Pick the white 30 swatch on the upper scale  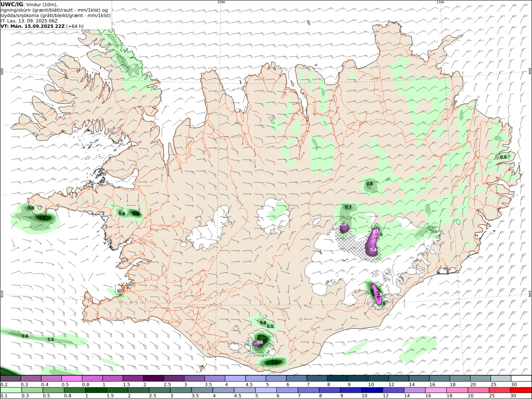point(521,378)
